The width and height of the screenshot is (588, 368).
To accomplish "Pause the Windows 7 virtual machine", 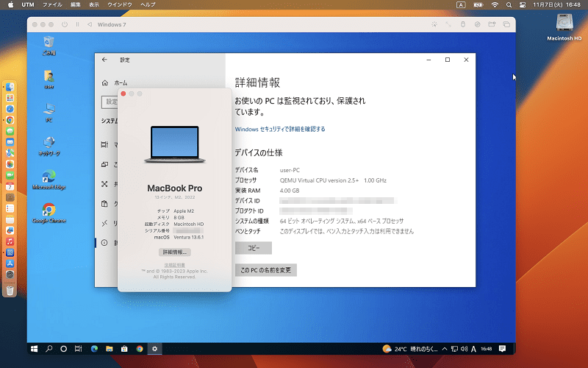I will tap(77, 24).
